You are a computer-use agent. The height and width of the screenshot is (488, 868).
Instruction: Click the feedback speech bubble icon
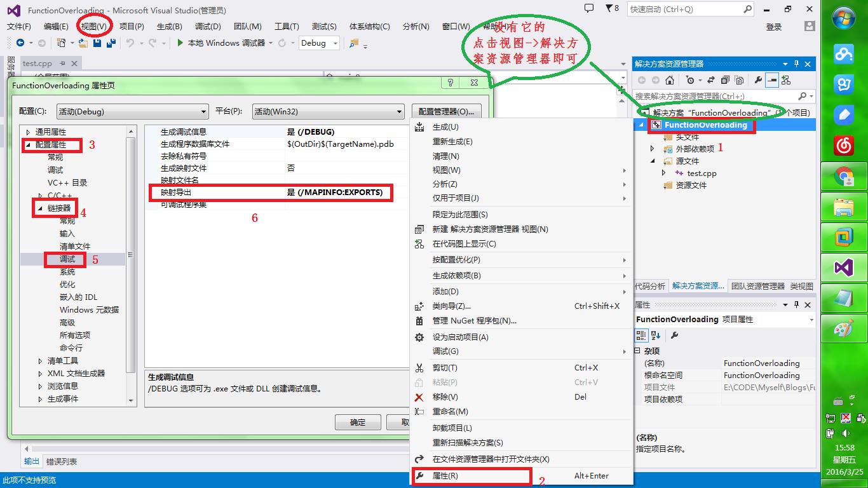tap(589, 8)
